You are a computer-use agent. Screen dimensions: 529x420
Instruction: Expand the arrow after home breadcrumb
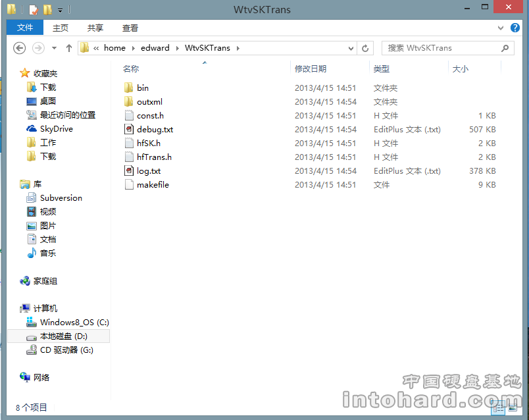coord(134,48)
